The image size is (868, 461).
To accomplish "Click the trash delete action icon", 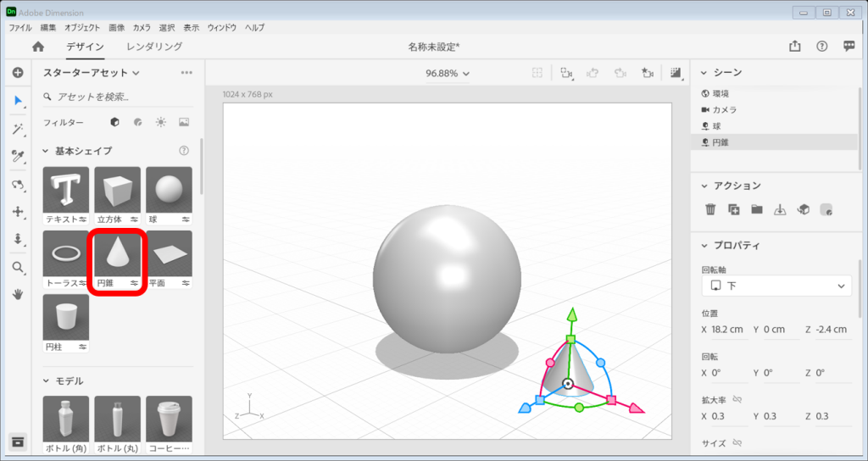I will point(710,209).
